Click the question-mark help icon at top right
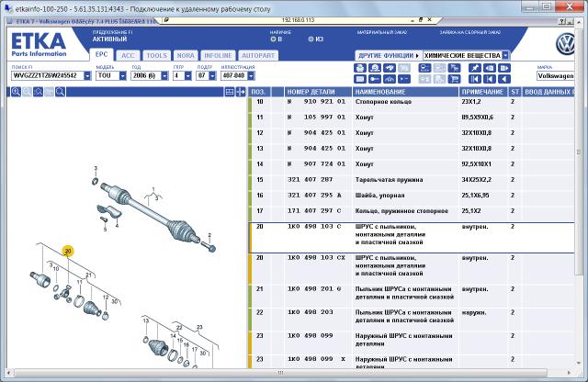The image size is (588, 382). 562,22
